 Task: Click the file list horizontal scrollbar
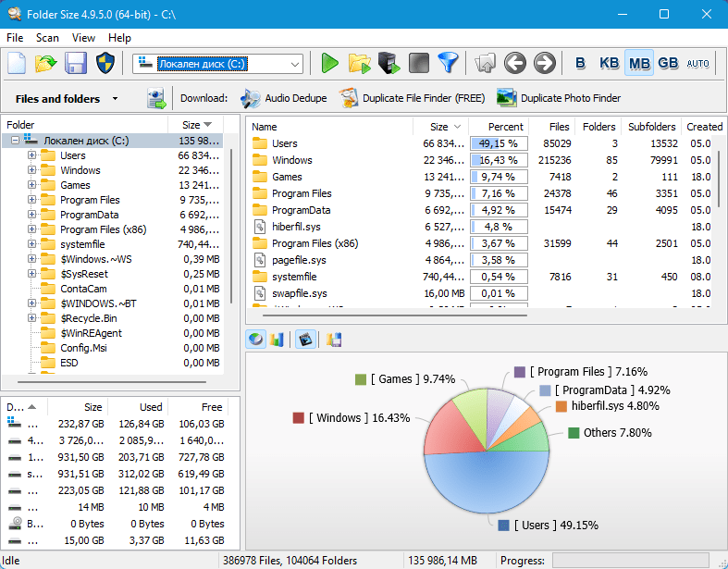coord(395,315)
